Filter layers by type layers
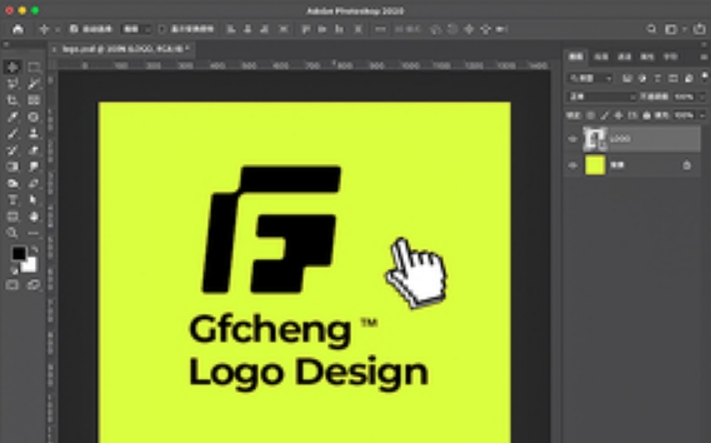Screen dimensions: 711x443 click(x=657, y=78)
